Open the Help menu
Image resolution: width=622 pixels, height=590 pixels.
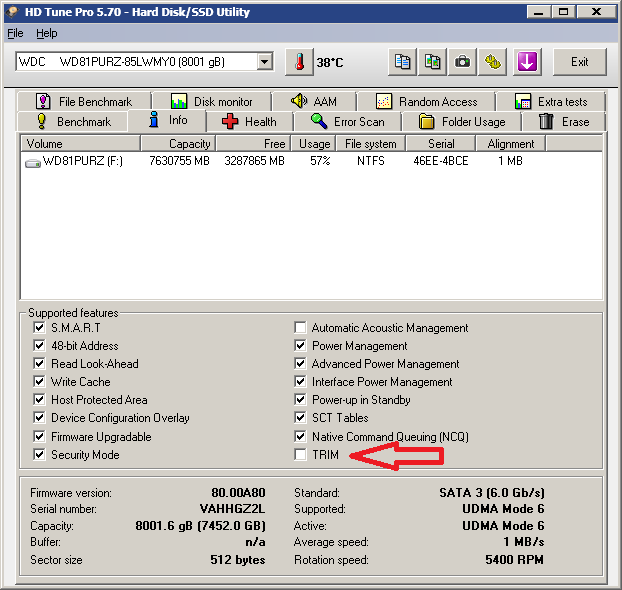pyautogui.click(x=47, y=33)
